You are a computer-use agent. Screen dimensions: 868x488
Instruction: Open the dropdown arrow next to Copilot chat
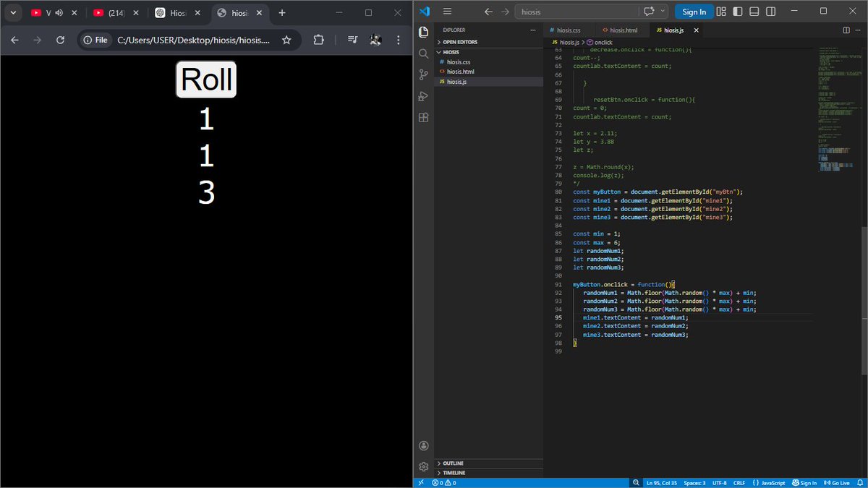[x=663, y=12]
